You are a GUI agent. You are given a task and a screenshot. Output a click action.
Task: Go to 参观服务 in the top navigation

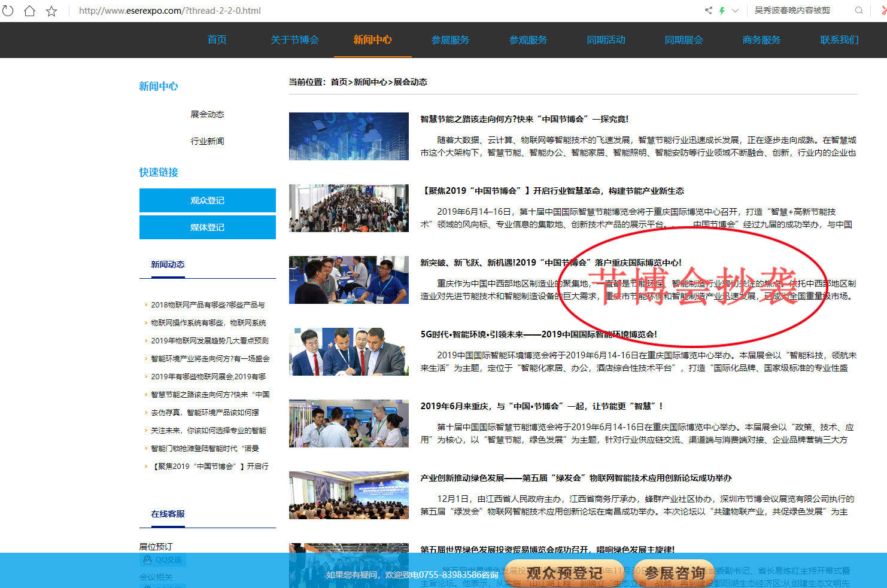[528, 40]
